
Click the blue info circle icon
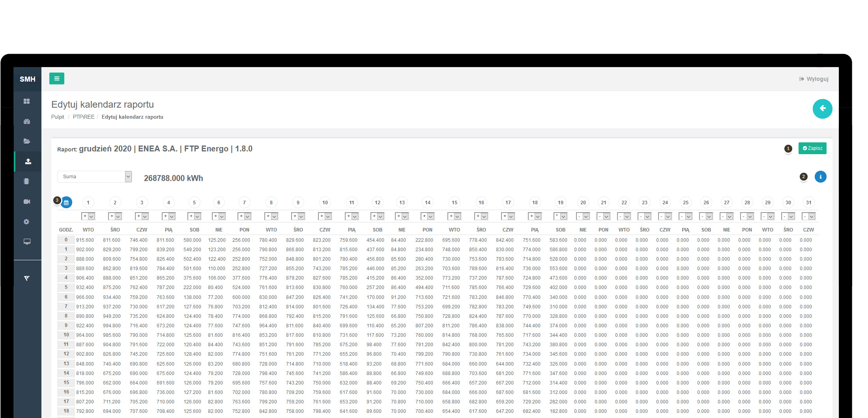point(820,177)
